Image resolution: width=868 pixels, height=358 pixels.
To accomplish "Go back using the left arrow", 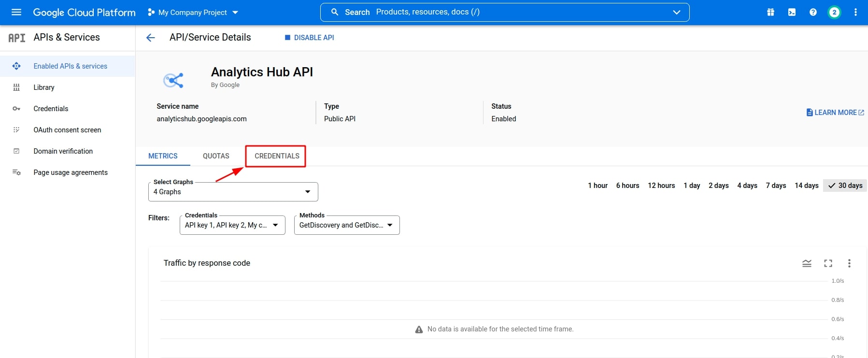I will 151,38.
